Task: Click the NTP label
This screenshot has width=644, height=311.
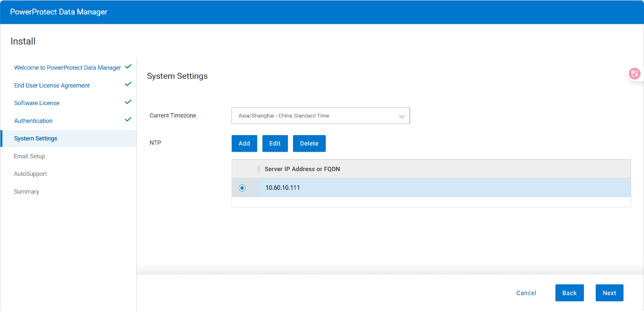Action: (x=155, y=143)
